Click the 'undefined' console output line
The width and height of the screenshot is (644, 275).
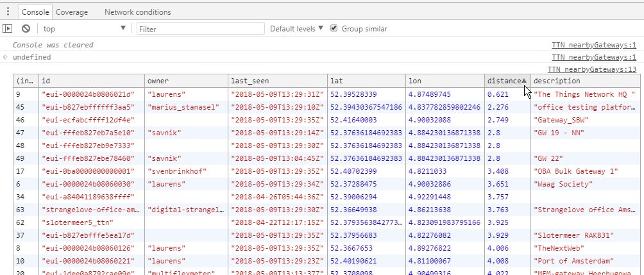31,57
